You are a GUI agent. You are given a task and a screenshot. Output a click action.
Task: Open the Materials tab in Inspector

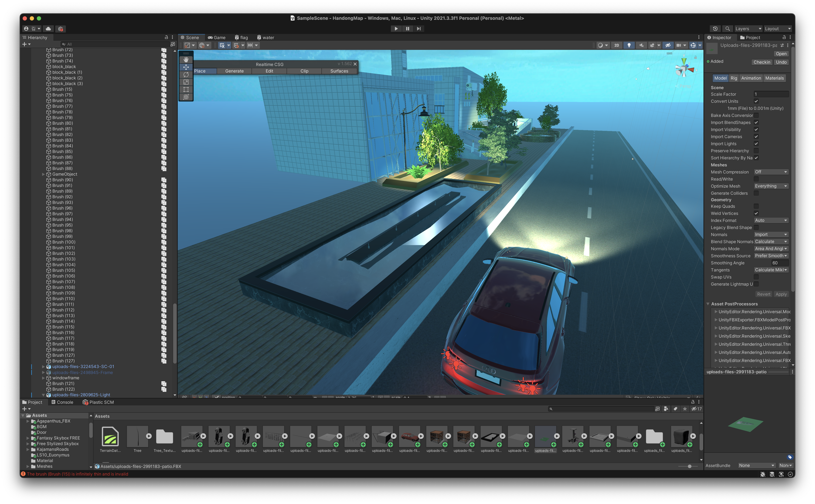[x=774, y=78]
